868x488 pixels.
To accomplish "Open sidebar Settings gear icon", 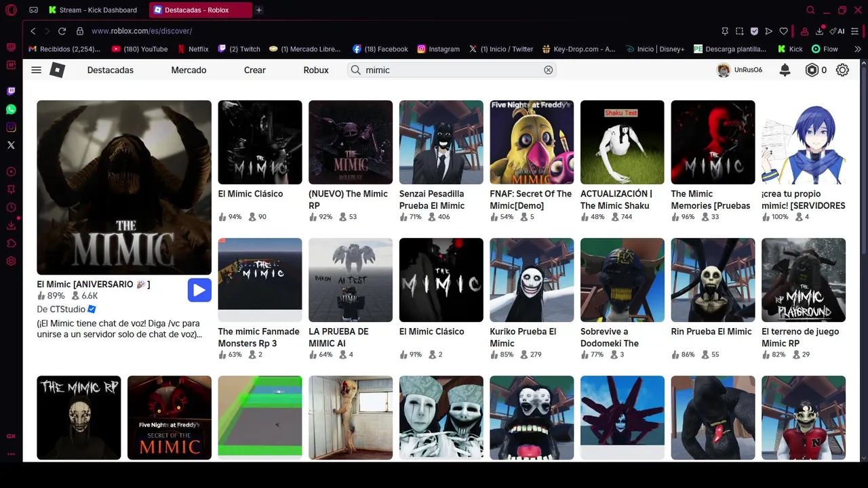I will coord(11,262).
